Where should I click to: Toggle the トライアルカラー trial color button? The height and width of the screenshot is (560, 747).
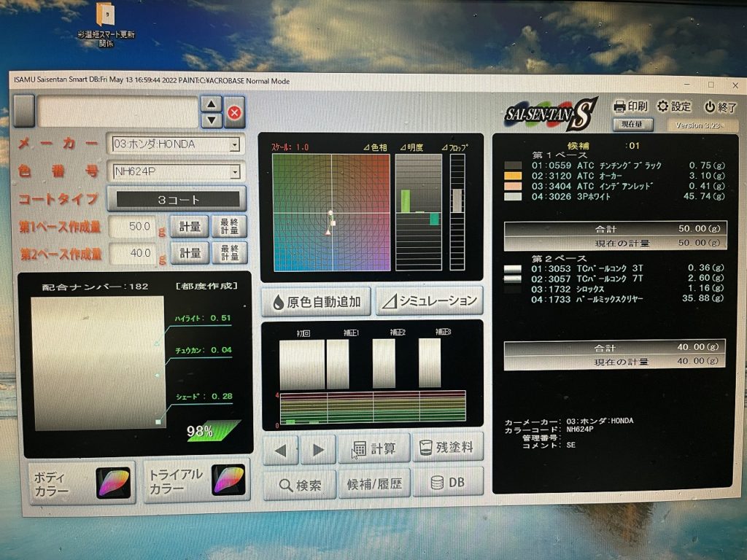click(x=196, y=481)
